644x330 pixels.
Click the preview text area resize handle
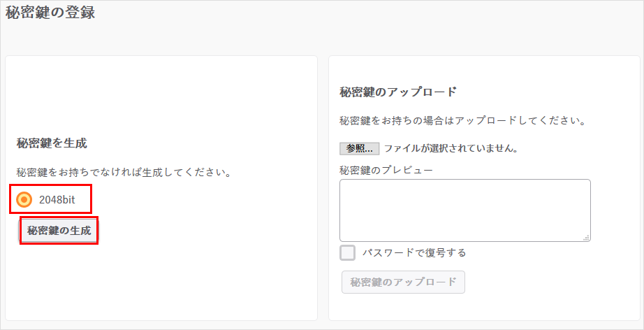click(587, 238)
